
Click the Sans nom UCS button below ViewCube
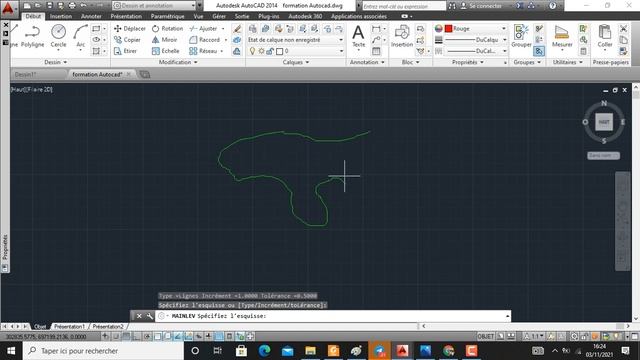tap(603, 156)
